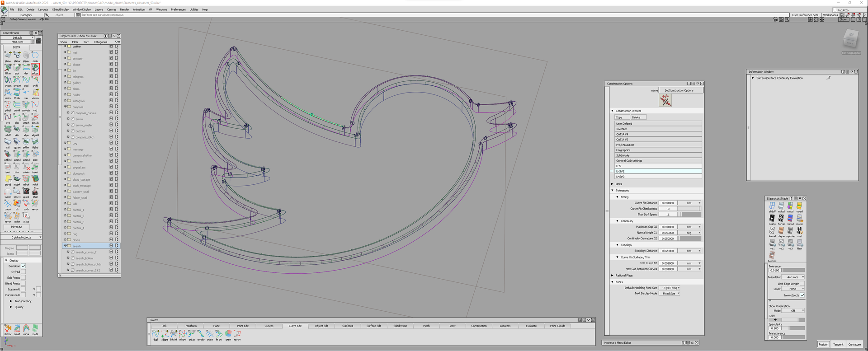Screen dimensions: 868x351
Task: Click the trash can icon in Control Panel
Action: pos(38,41)
